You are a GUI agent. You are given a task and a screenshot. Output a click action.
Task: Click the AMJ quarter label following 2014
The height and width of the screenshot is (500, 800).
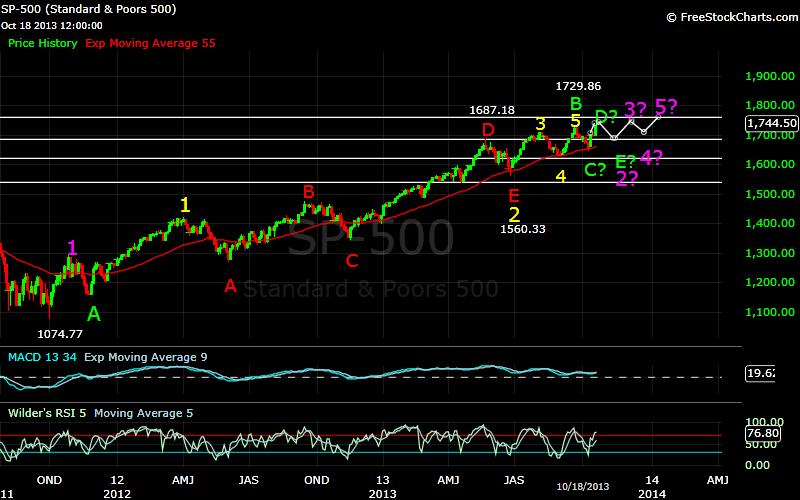(x=717, y=480)
